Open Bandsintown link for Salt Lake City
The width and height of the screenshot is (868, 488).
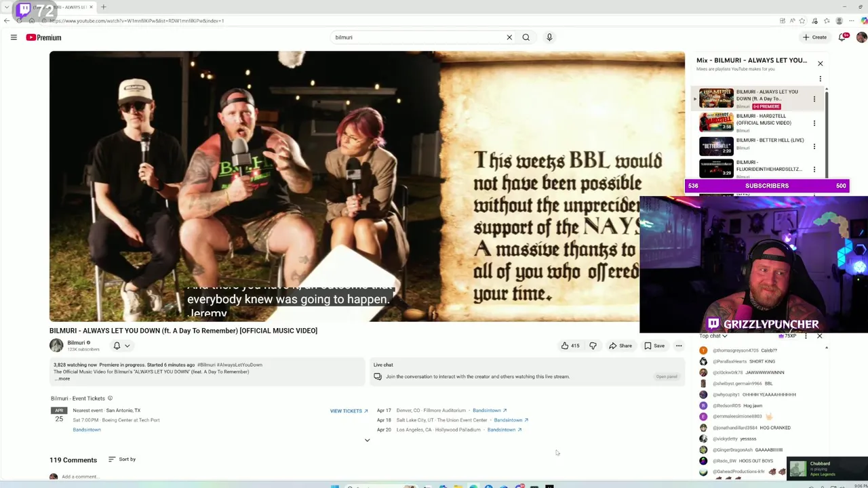tap(511, 420)
